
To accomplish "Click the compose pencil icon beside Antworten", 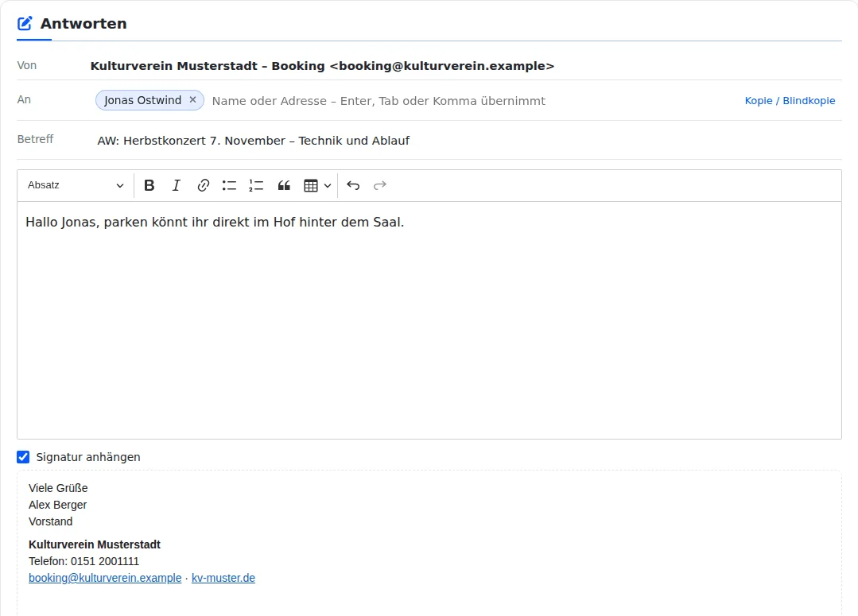I will tap(25, 24).
